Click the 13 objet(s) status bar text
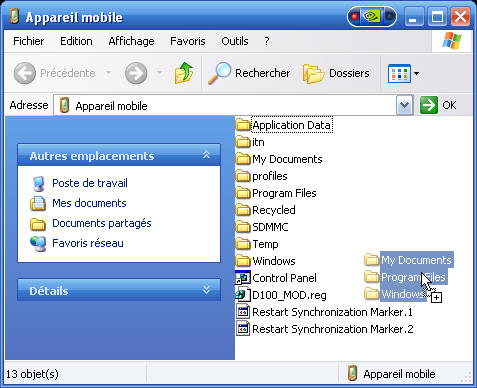Viewport: 477px width, 388px height. point(32,374)
